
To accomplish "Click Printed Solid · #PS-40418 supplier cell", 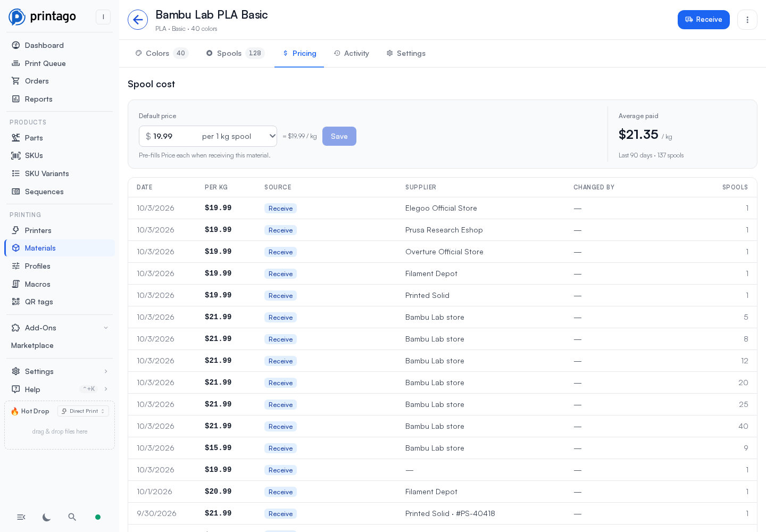I will [x=450, y=513].
